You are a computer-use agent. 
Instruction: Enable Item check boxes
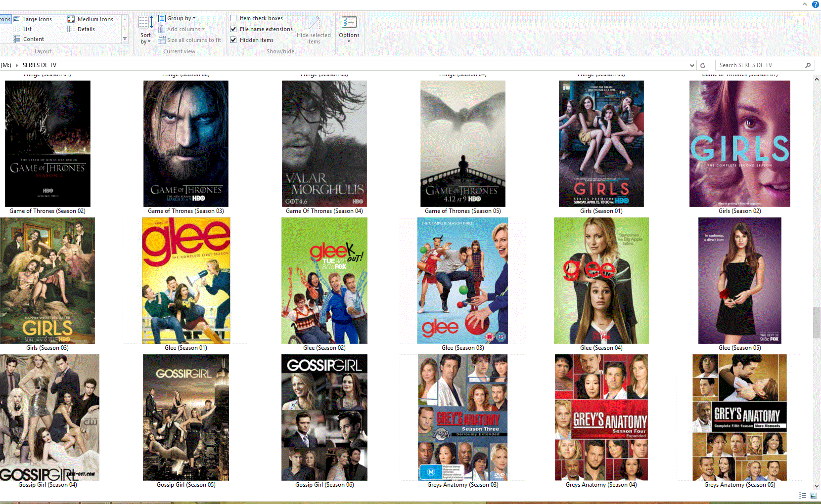[233, 18]
